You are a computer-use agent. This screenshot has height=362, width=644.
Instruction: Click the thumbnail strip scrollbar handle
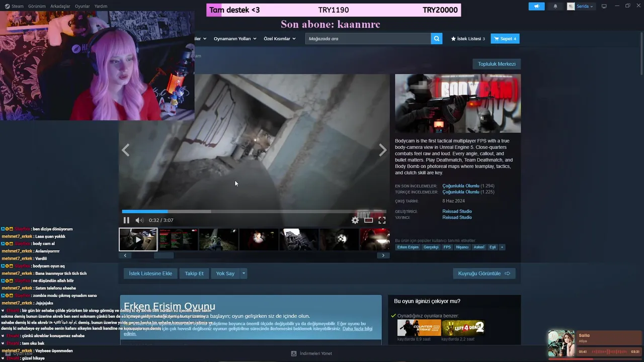click(164, 255)
